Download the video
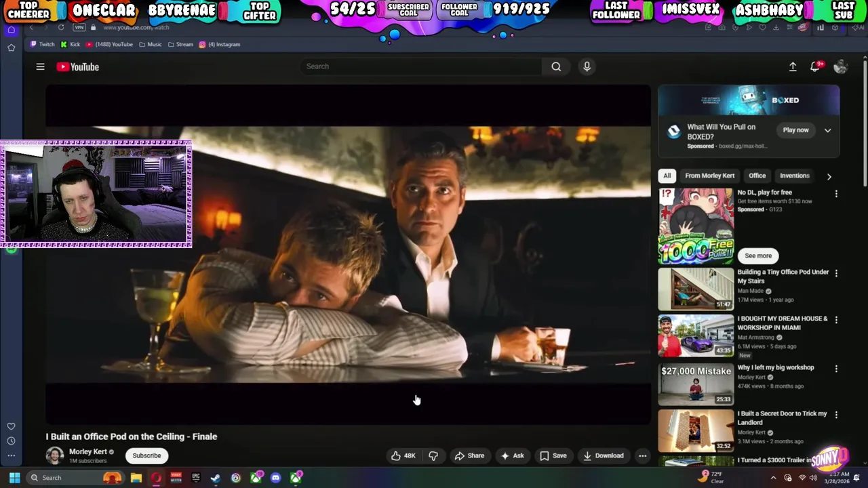Screen dimensions: 868x488 pyautogui.click(x=604, y=455)
